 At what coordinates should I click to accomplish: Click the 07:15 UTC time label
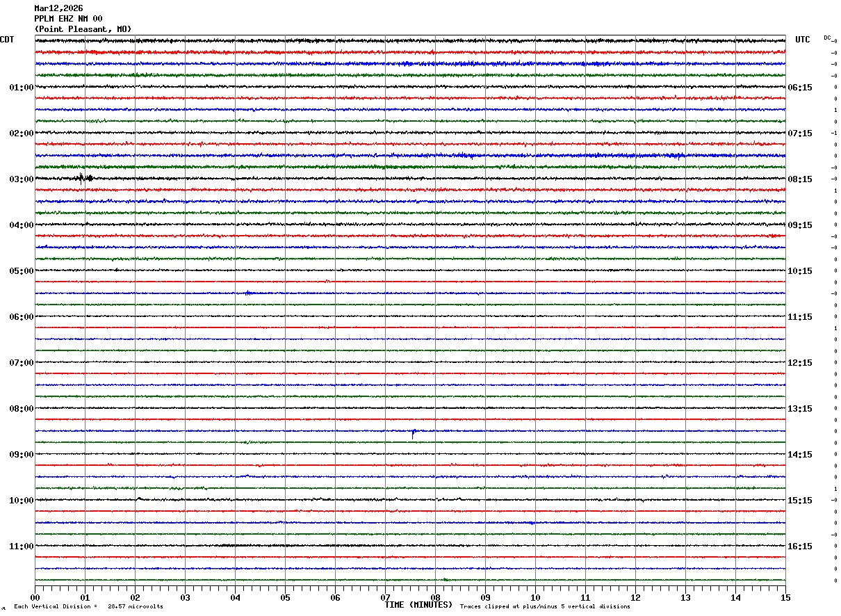[800, 133]
